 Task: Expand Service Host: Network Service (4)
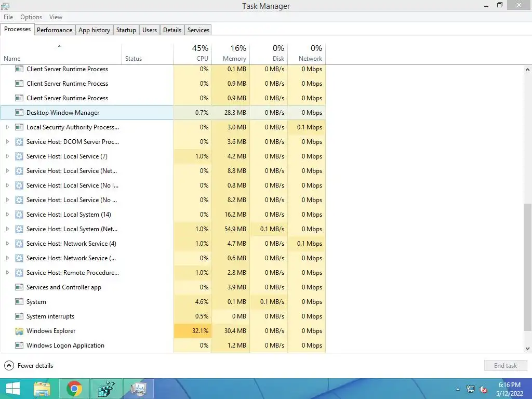(7, 244)
